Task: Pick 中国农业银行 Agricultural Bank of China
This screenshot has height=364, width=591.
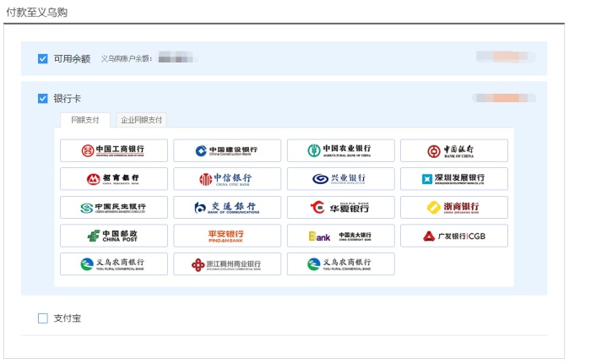Action: click(341, 150)
